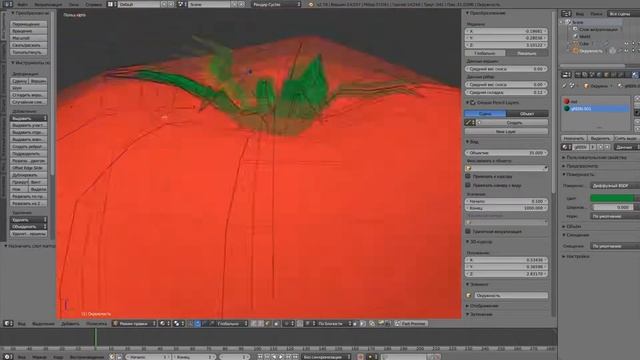Click the Rotate tool button

(x=28, y=31)
